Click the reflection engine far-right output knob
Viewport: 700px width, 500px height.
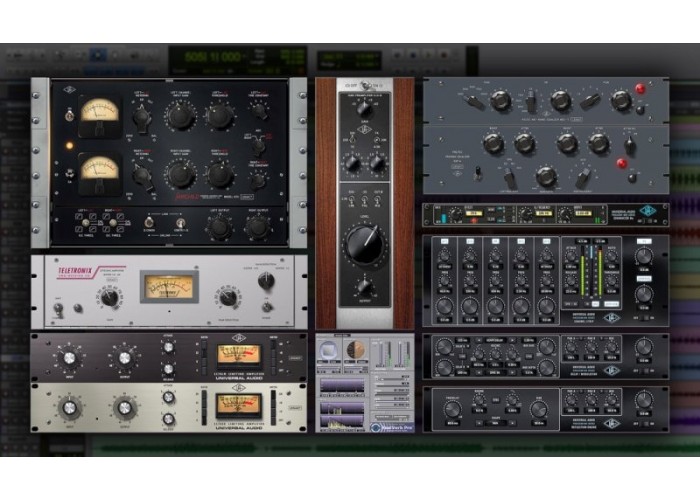pyautogui.click(x=643, y=400)
